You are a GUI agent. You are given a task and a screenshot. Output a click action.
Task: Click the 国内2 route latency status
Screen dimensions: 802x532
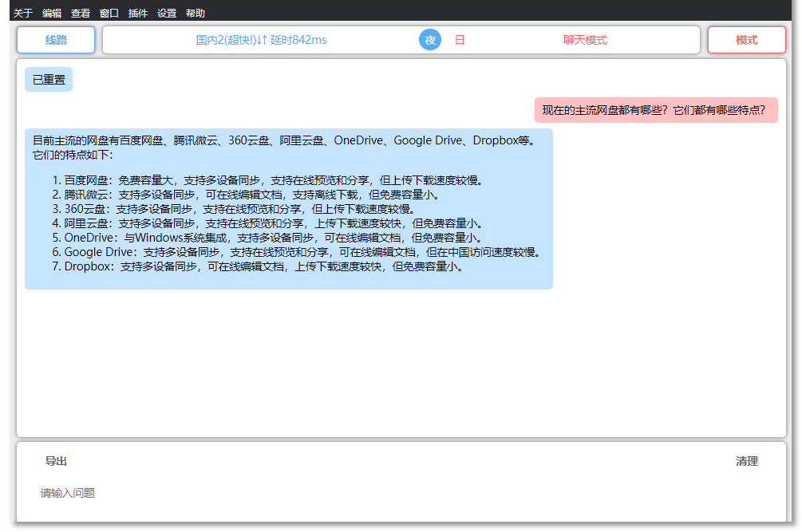pyautogui.click(x=262, y=40)
